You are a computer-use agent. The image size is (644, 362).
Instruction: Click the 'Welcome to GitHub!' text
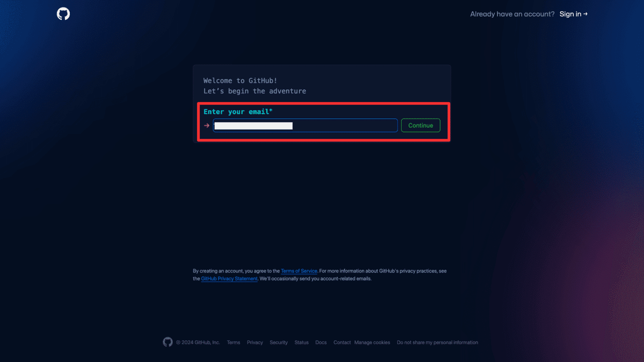tap(240, 81)
